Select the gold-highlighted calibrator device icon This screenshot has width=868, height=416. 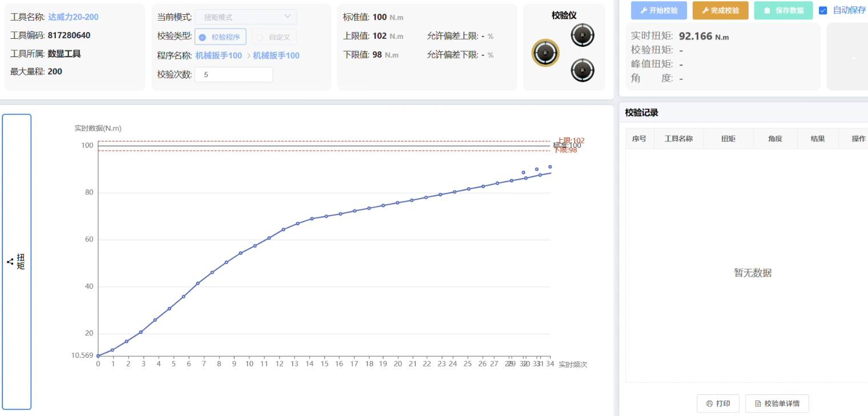pyautogui.click(x=546, y=53)
